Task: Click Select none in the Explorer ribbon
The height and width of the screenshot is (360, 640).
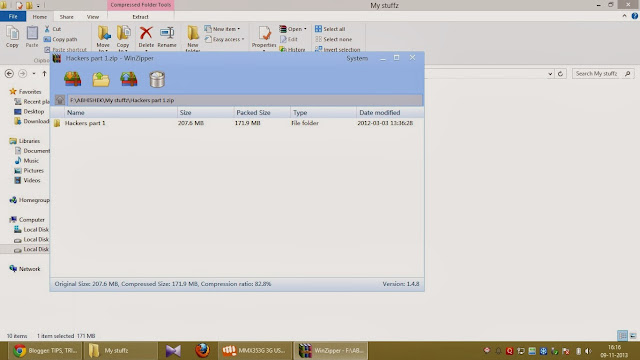Action: tap(333, 39)
